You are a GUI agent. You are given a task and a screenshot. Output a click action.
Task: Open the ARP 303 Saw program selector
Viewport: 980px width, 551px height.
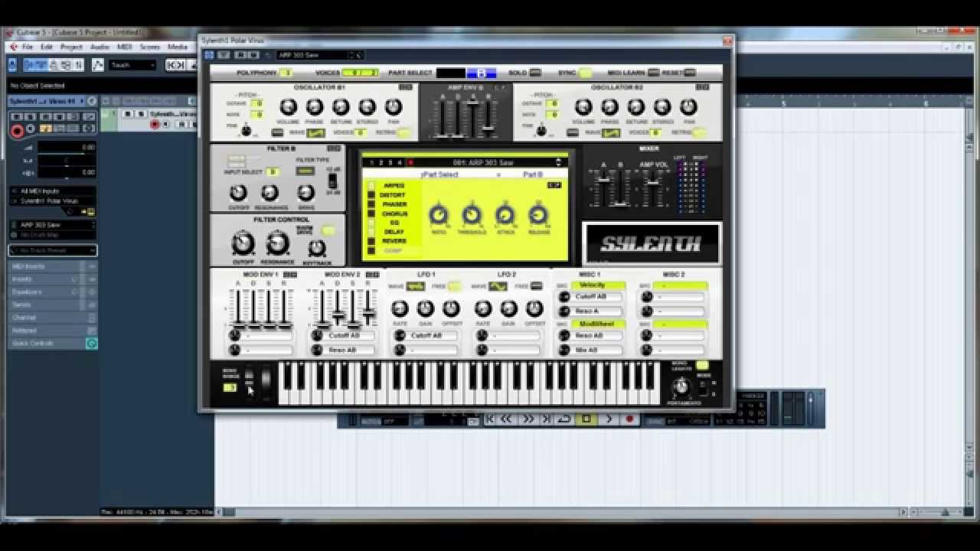(x=53, y=225)
